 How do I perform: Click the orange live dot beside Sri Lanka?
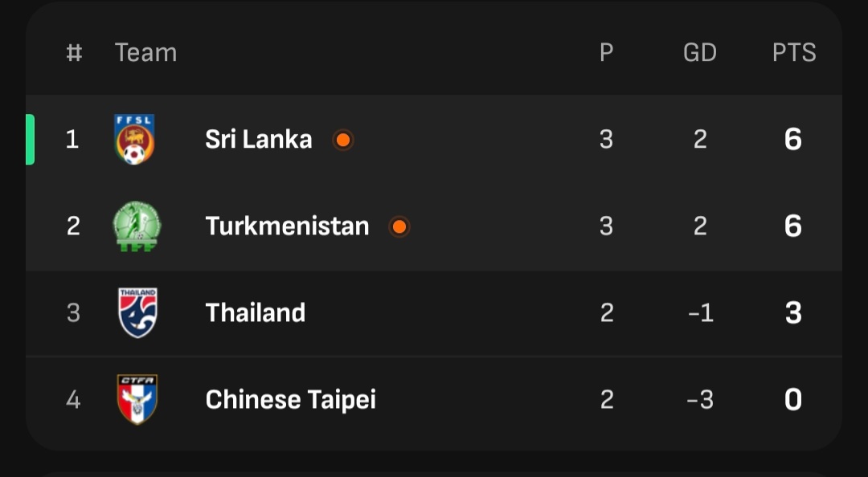tap(343, 140)
